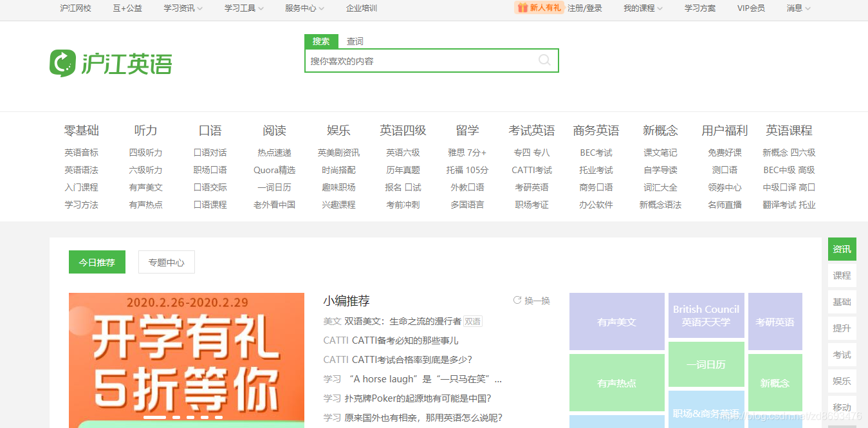
Task: Click the 沪江英语 logo
Action: (111, 63)
